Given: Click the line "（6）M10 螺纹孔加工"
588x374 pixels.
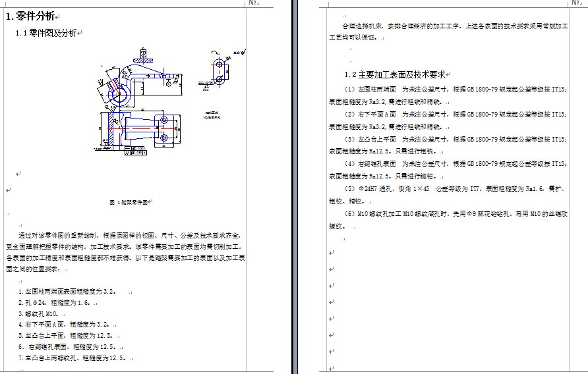Looking at the screenshot, I should click(456, 213).
